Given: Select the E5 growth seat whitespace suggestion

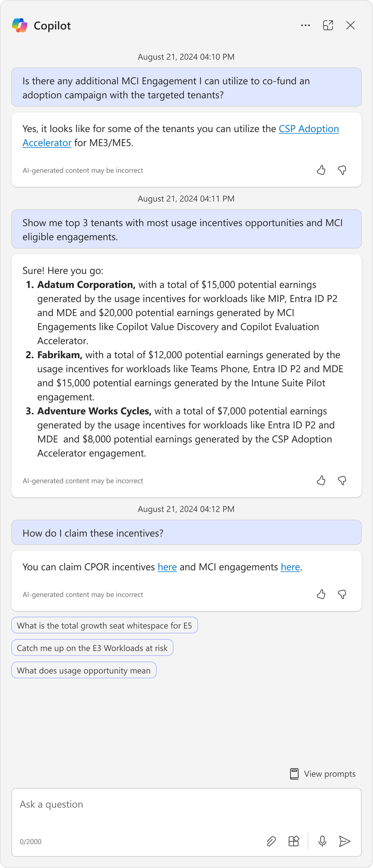Looking at the screenshot, I should (x=104, y=626).
